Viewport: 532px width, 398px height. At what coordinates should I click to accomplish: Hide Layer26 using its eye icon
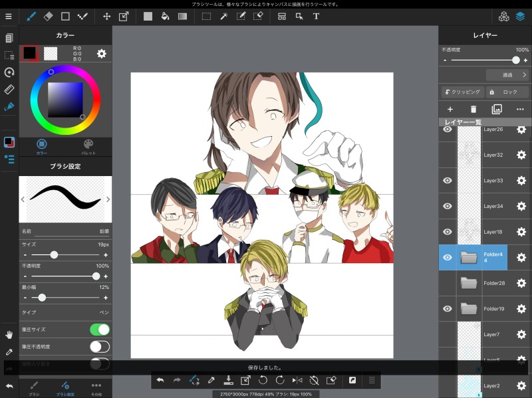tap(448, 129)
